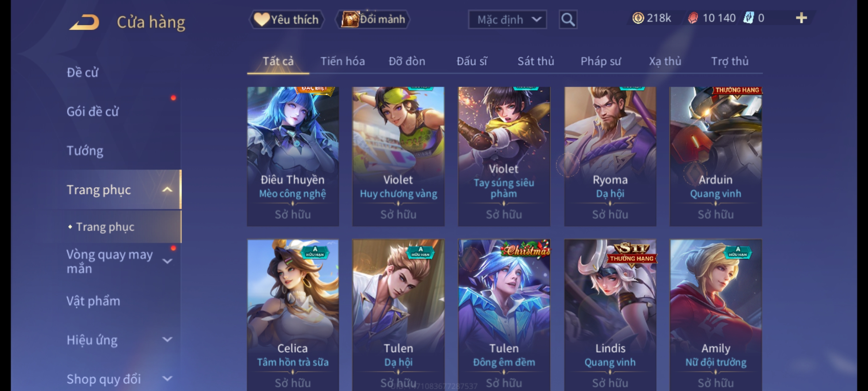The width and height of the screenshot is (868, 391).
Task: Select Điêu Thuyền Mèo công nghệ skin card
Action: click(x=293, y=156)
